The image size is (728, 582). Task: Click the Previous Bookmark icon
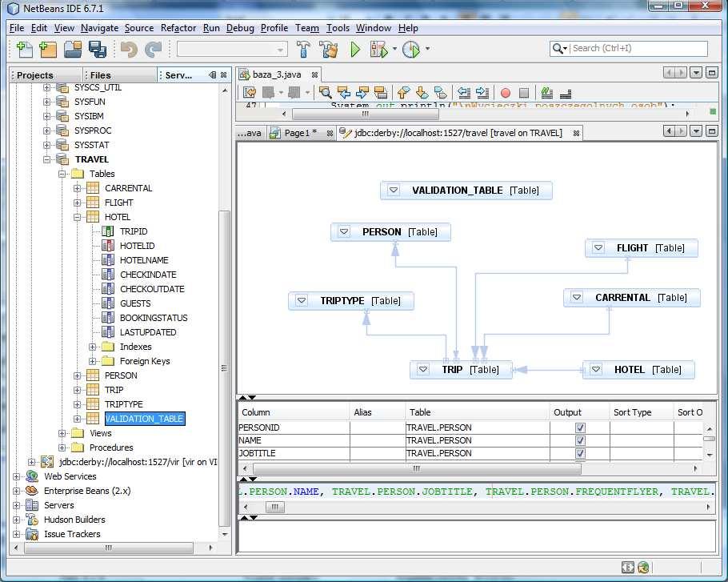coord(403,93)
